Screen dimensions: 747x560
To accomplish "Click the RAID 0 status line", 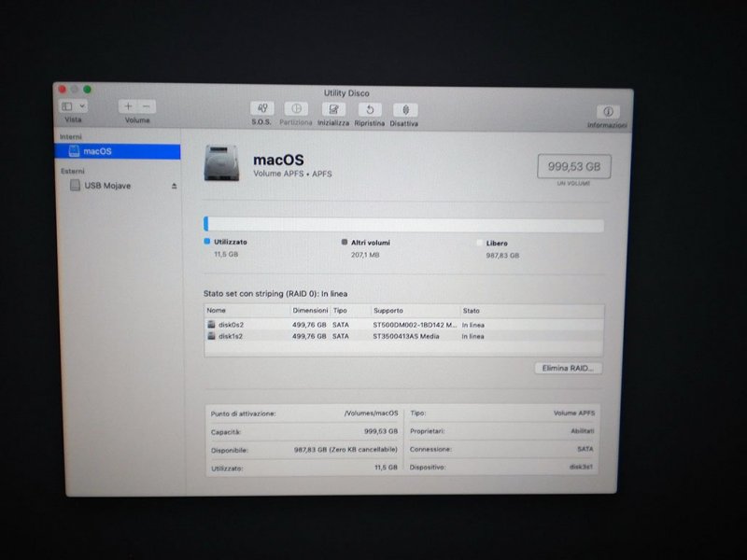I will pyautogui.click(x=275, y=293).
